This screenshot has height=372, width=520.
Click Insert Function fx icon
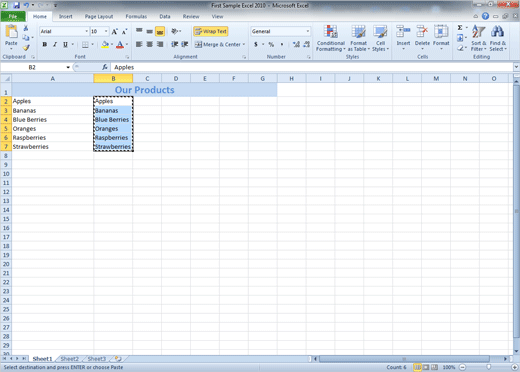(x=105, y=67)
